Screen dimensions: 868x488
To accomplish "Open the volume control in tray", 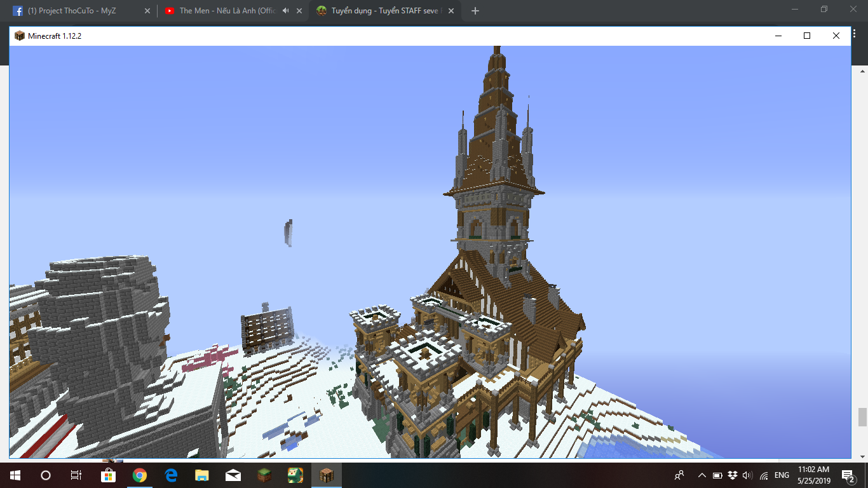I will coord(748,475).
